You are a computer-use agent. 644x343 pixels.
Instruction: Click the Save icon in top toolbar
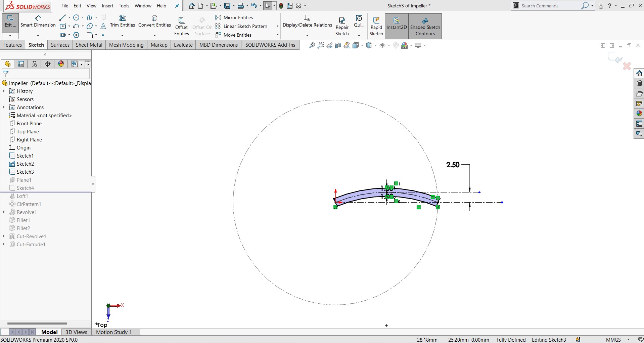(227, 6)
